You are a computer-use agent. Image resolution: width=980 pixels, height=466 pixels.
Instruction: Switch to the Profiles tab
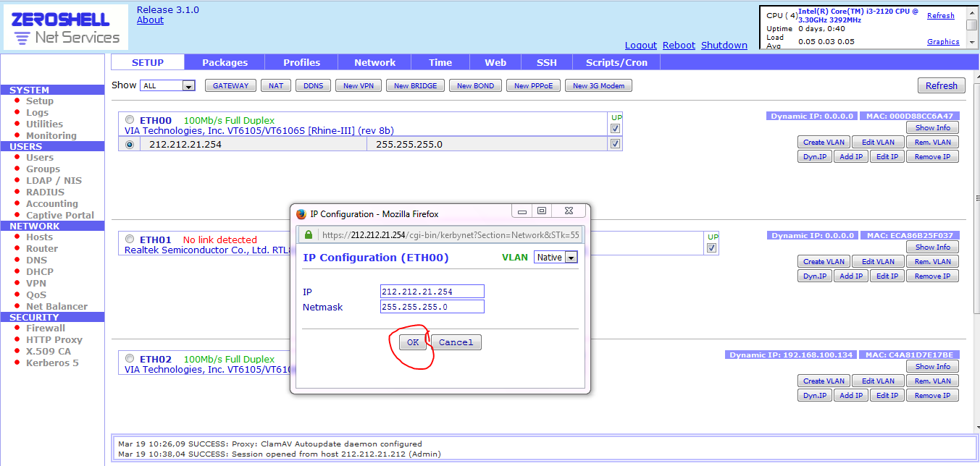301,62
